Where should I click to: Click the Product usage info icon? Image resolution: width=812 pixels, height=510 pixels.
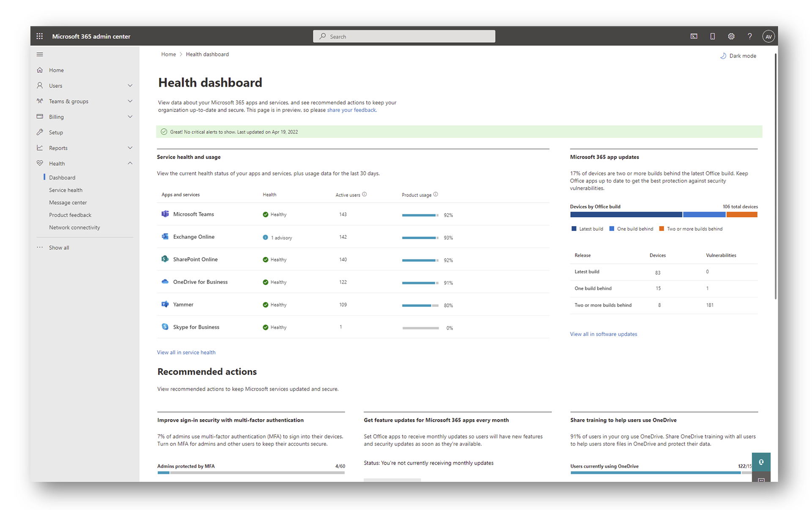coord(436,194)
